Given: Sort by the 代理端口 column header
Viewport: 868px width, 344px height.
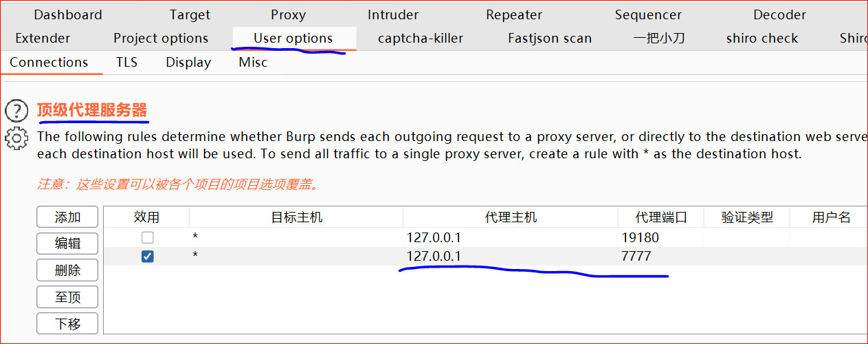Looking at the screenshot, I should pyautogui.click(x=661, y=217).
